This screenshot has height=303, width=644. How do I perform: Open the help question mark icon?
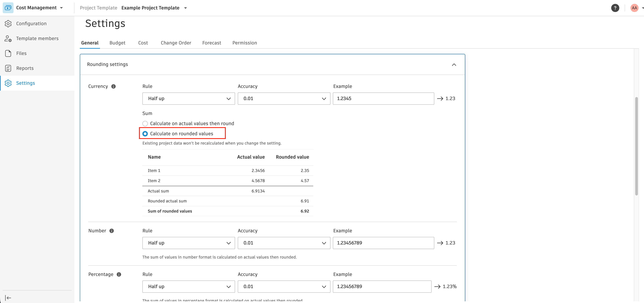(615, 8)
